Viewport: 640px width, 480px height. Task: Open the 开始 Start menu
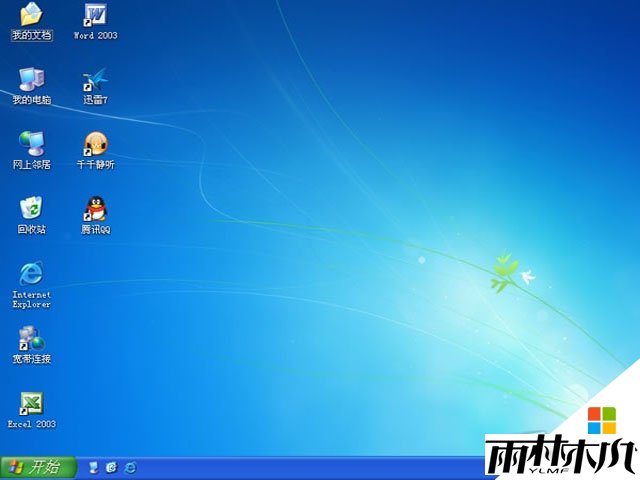click(38, 467)
